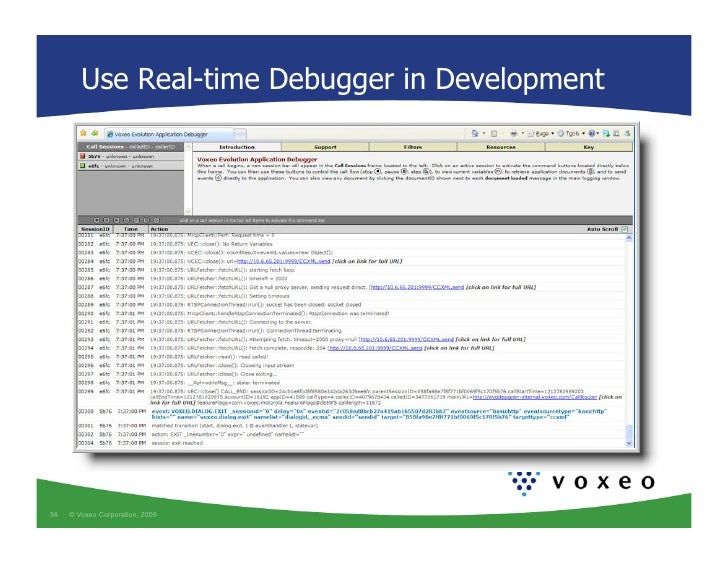Image resolution: width=728 pixels, height=563 pixels.
Task: Open the Page menu dropdown
Action: (x=541, y=133)
